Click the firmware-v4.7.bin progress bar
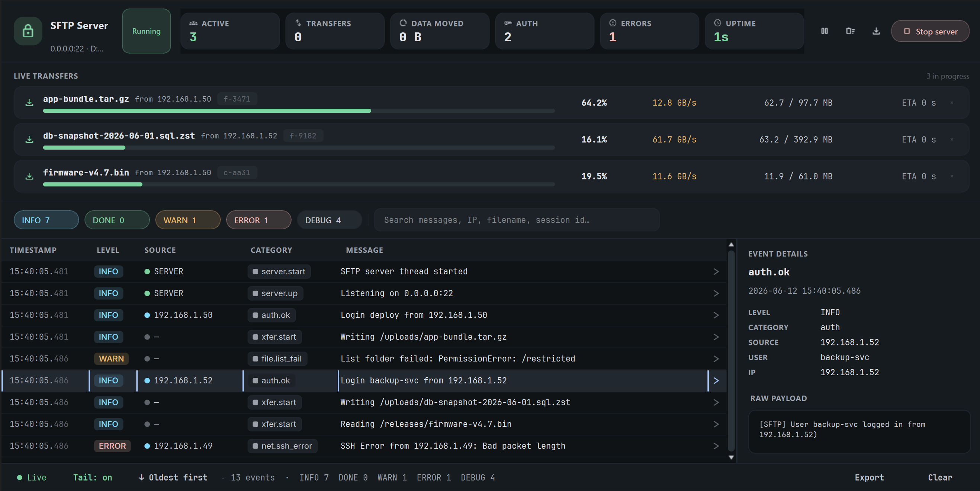980x491 pixels. (299, 184)
